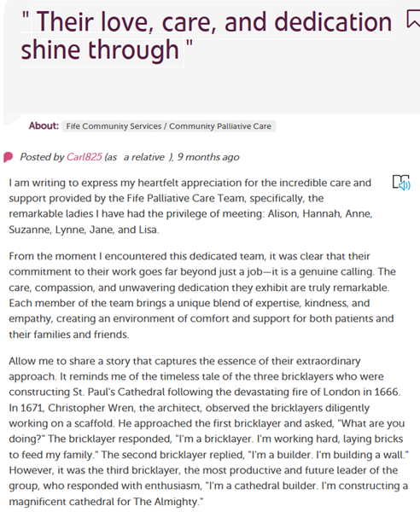Click the "About:" label
The image size is (420, 512).
(x=44, y=125)
